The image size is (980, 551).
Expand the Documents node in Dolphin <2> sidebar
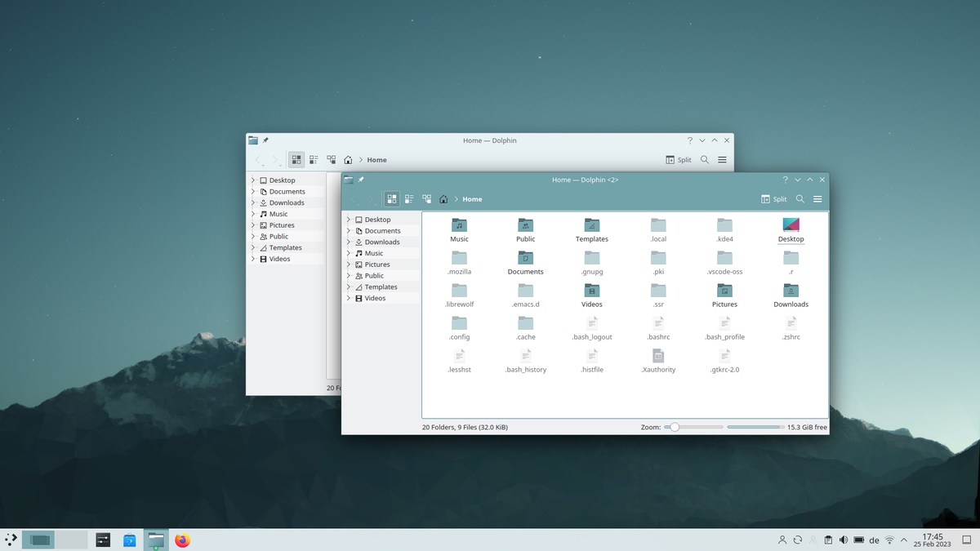pyautogui.click(x=349, y=231)
